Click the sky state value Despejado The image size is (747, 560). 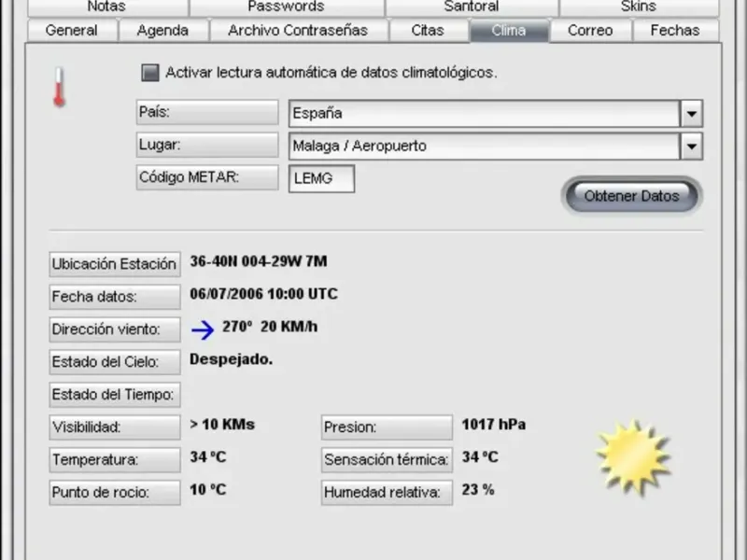231,359
